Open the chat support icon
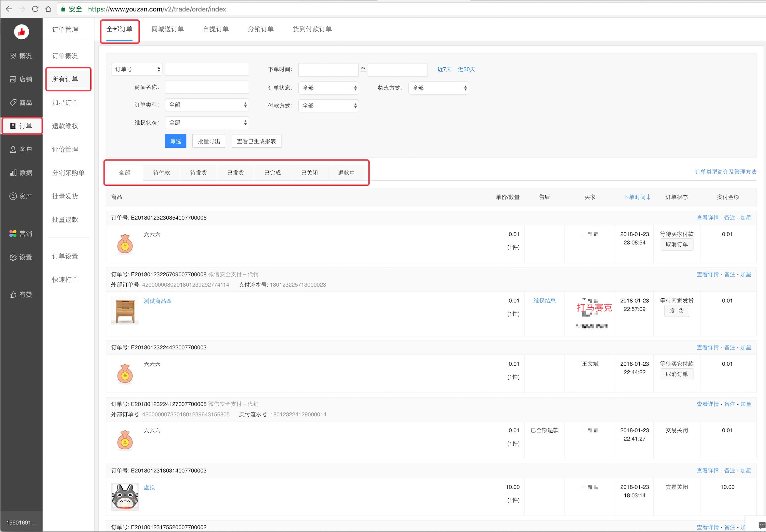The width and height of the screenshot is (766, 532). 762,525
